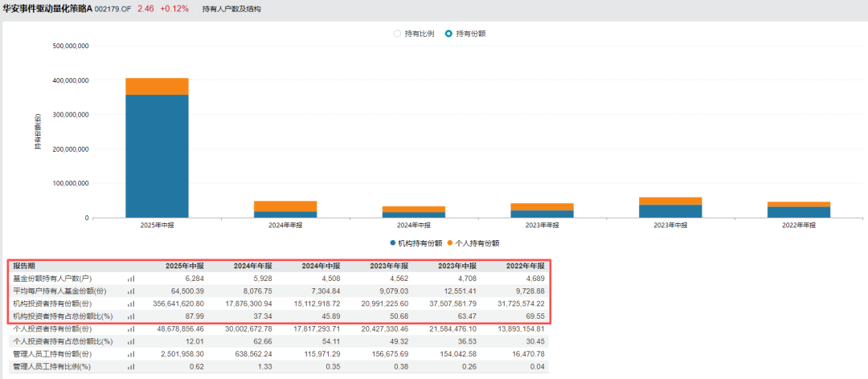
Task: Click the 2024年年报 column header
Action: (x=253, y=266)
